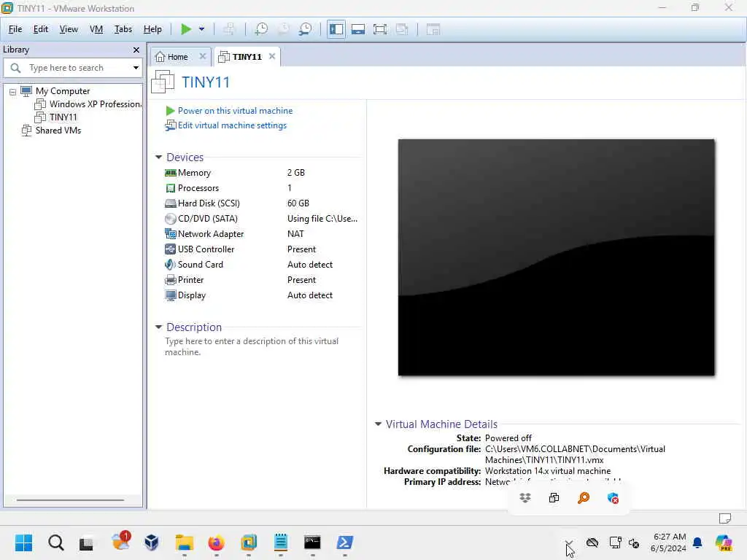
Task: Open the File menu
Action: [15, 29]
